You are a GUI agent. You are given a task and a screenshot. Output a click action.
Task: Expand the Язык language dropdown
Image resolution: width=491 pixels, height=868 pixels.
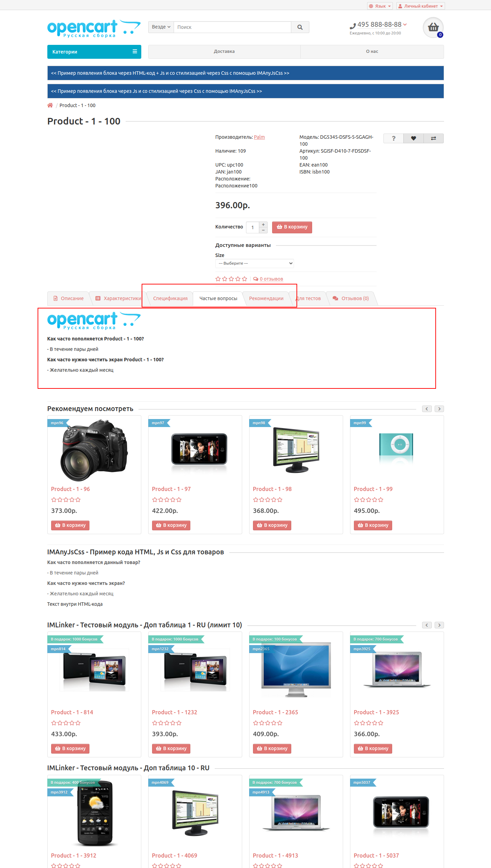(380, 6)
